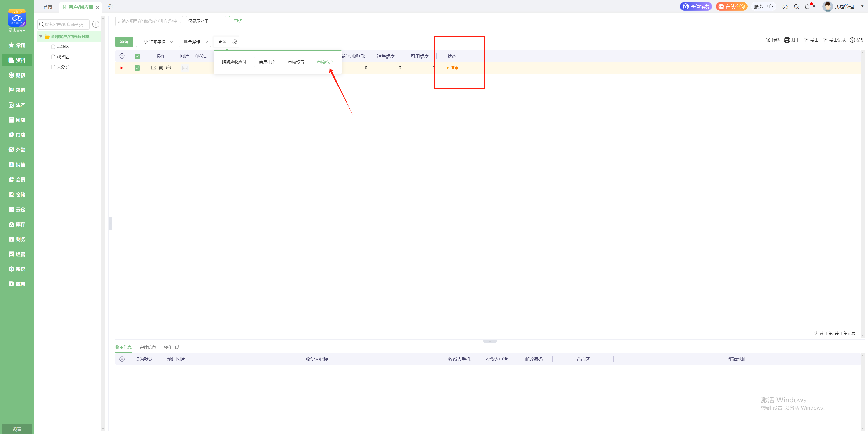
Task: Open the table column settings gear
Action: [x=122, y=56]
